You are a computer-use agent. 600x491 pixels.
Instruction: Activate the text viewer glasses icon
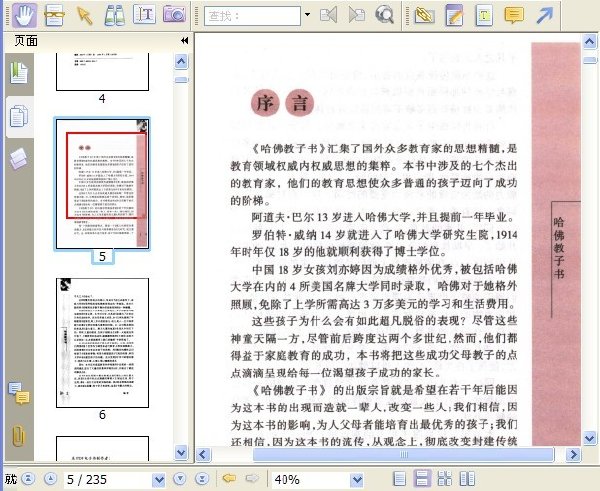[54, 15]
